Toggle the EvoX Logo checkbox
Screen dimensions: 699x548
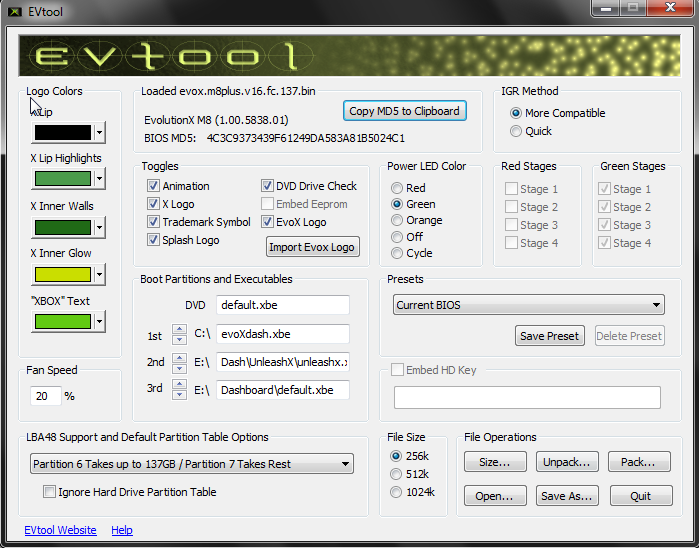click(267, 222)
